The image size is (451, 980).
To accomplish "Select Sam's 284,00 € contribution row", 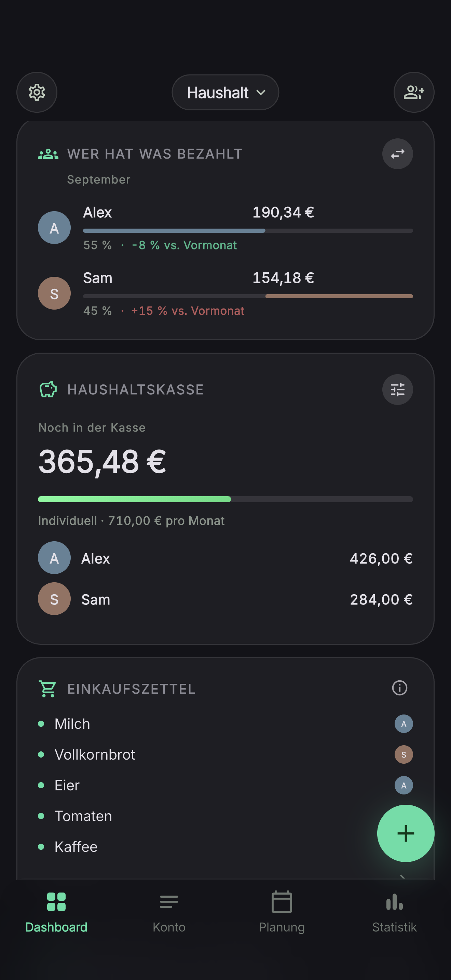I will click(225, 599).
